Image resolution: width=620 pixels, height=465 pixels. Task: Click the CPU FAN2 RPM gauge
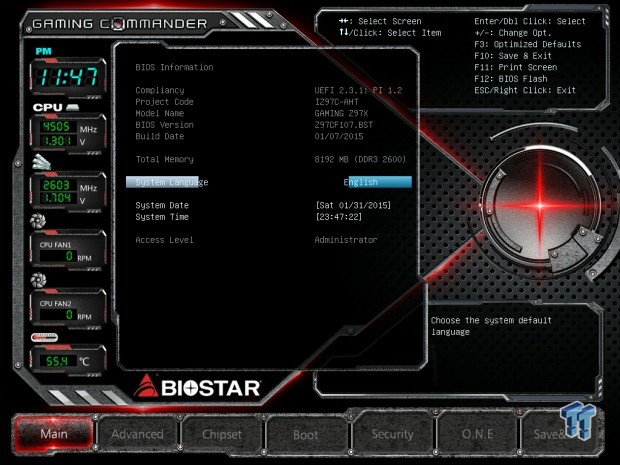pos(68,309)
